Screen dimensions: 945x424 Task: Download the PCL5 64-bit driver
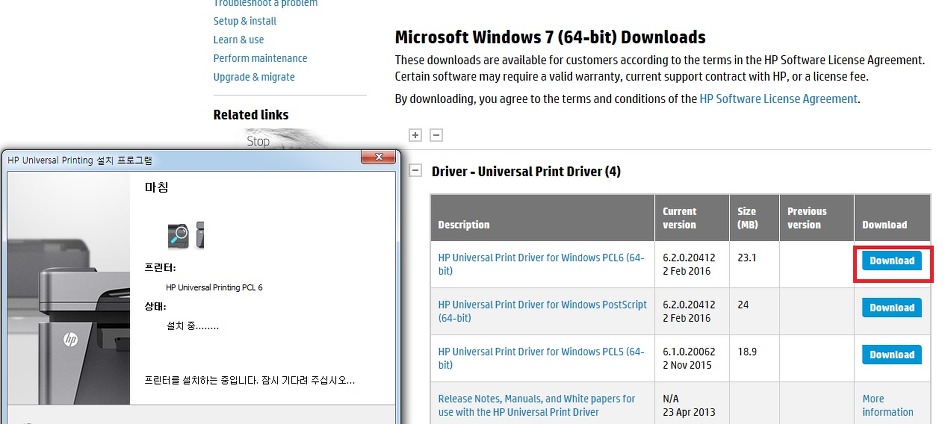pyautogui.click(x=891, y=355)
